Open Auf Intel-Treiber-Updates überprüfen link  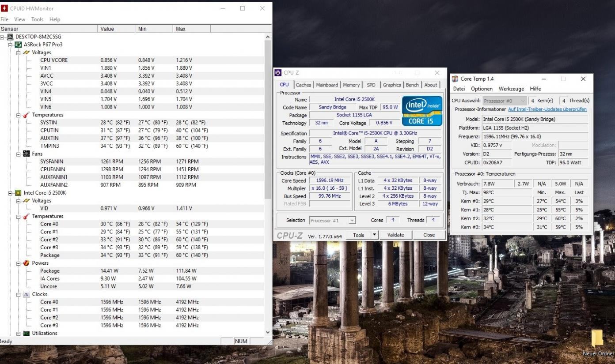[547, 109]
